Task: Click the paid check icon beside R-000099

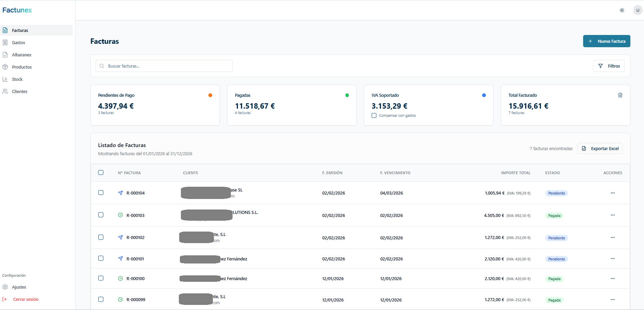Action: (x=120, y=299)
